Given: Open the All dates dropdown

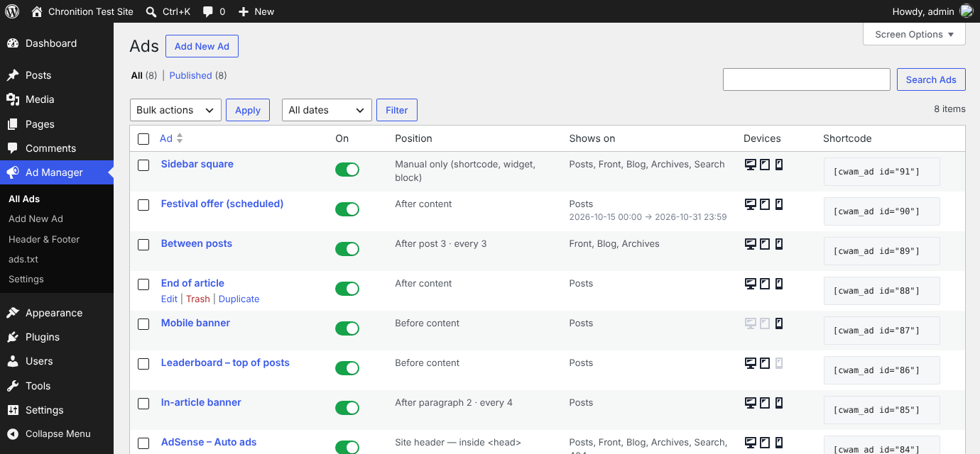Looking at the screenshot, I should point(327,110).
